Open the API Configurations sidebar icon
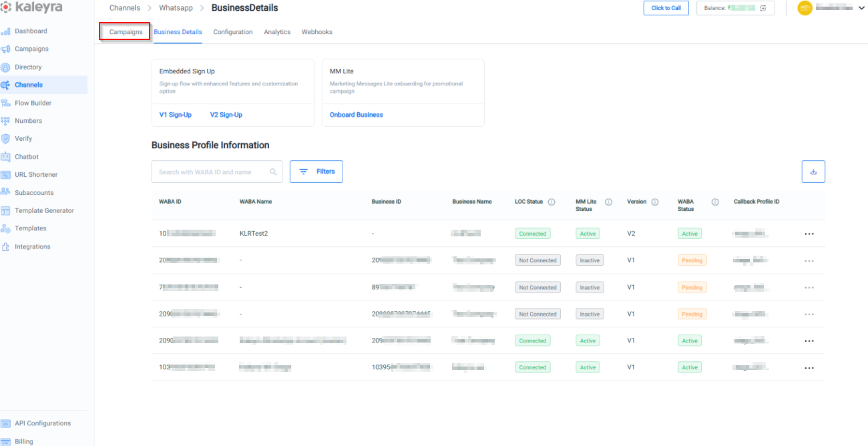Image resolution: width=868 pixels, height=446 pixels. 6,423
